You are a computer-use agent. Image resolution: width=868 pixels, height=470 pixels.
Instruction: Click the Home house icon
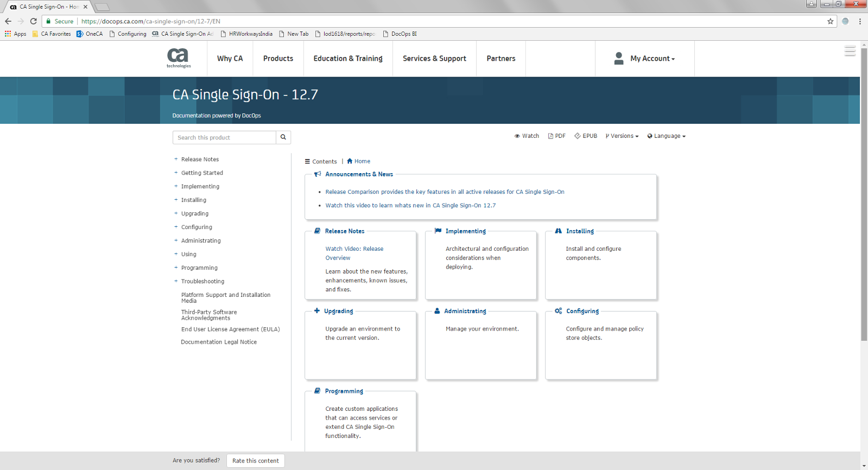[350, 161]
